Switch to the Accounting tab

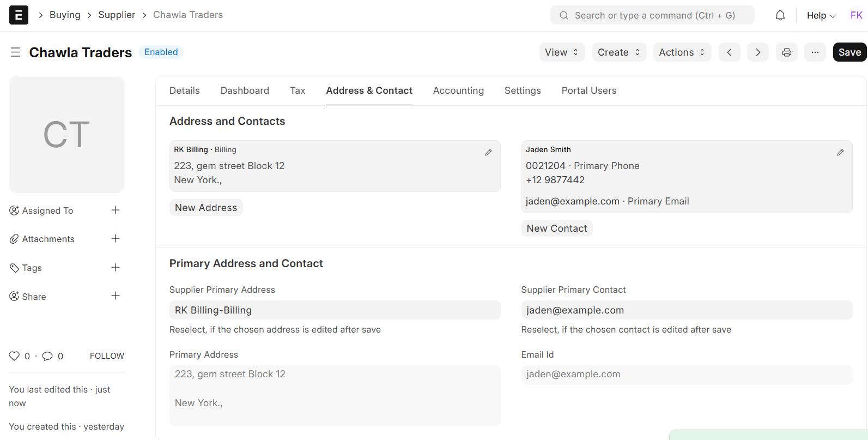[458, 91]
